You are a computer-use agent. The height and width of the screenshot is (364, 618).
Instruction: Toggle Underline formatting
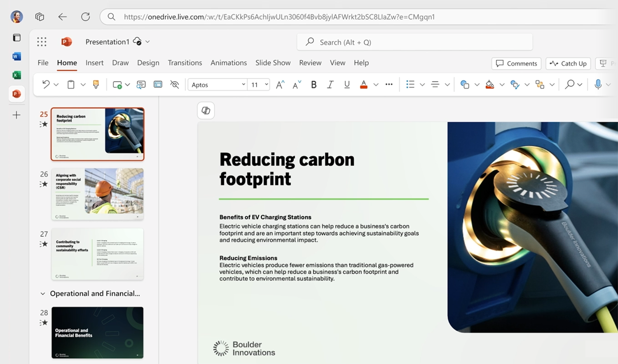347,84
